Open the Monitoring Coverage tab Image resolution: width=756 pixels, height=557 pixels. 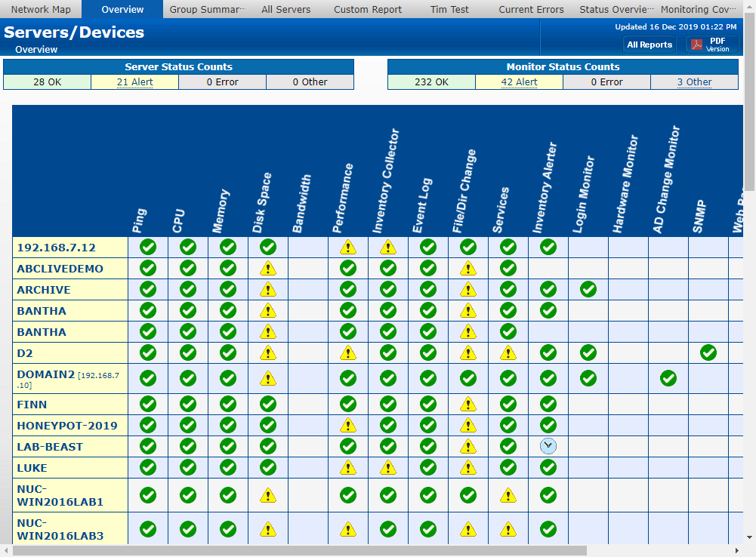(x=699, y=9)
